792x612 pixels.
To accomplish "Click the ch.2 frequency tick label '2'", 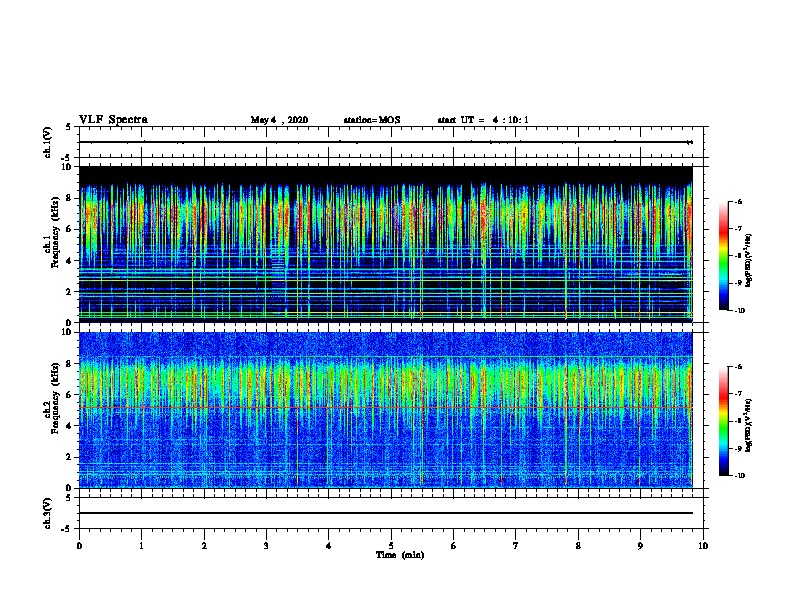I will point(69,457).
